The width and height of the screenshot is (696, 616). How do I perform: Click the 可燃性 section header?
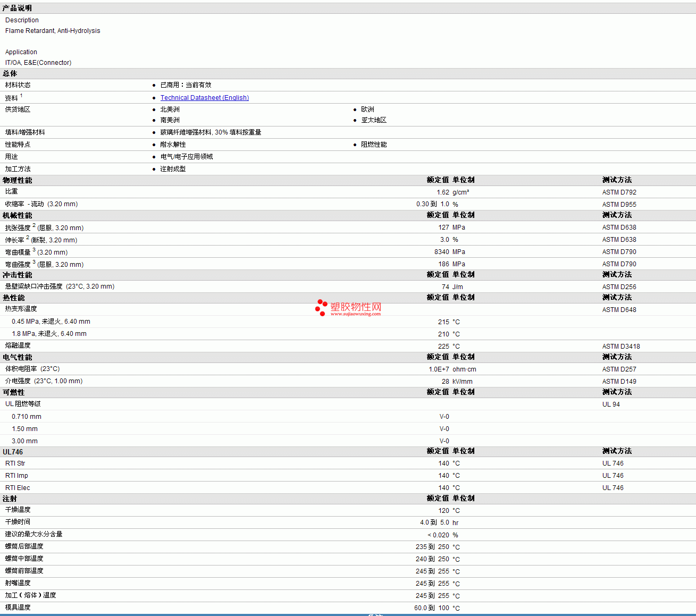click(13, 393)
